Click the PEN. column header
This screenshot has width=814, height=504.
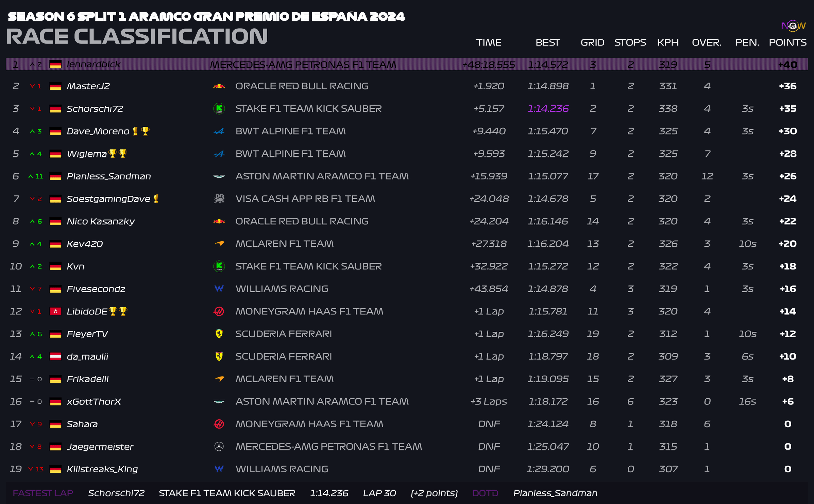tap(747, 42)
